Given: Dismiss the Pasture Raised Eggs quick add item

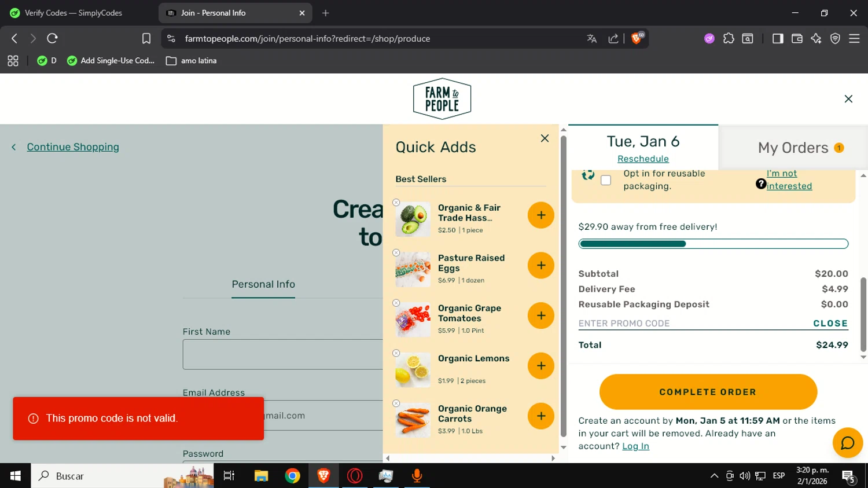Looking at the screenshot, I should 396,253.
